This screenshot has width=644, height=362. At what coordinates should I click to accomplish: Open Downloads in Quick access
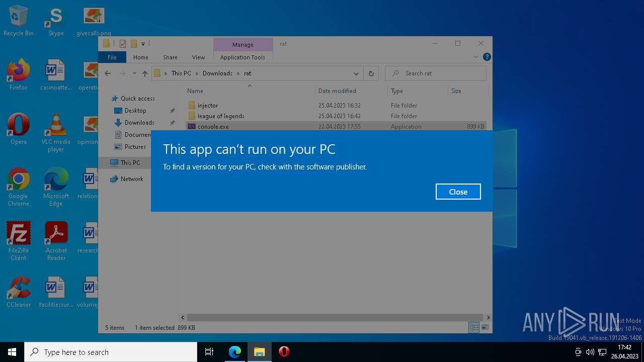pos(139,123)
